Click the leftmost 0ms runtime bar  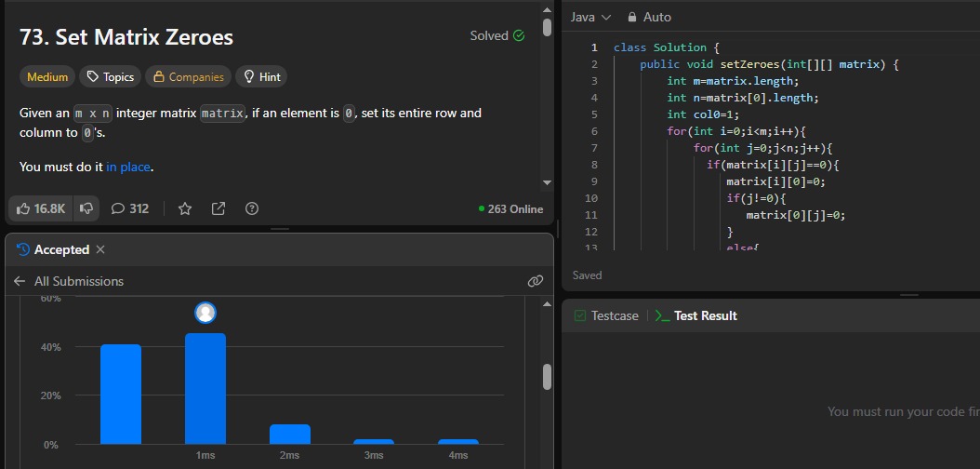coord(121,394)
